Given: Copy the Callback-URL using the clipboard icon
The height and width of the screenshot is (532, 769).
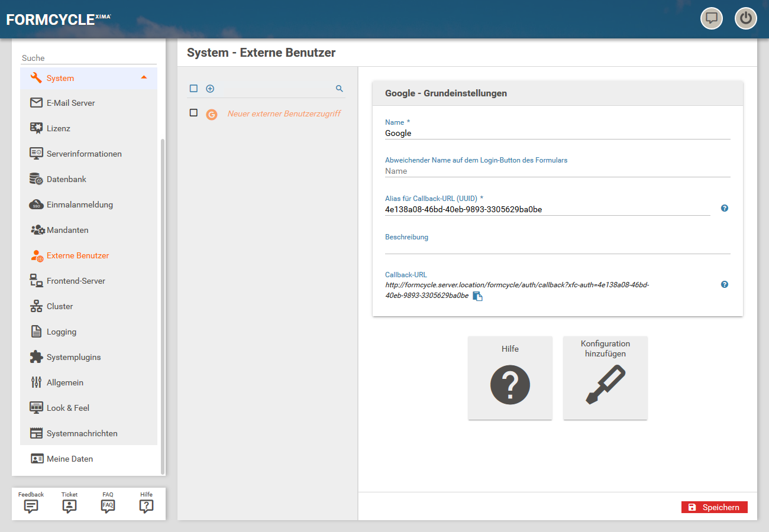Looking at the screenshot, I should click(477, 297).
